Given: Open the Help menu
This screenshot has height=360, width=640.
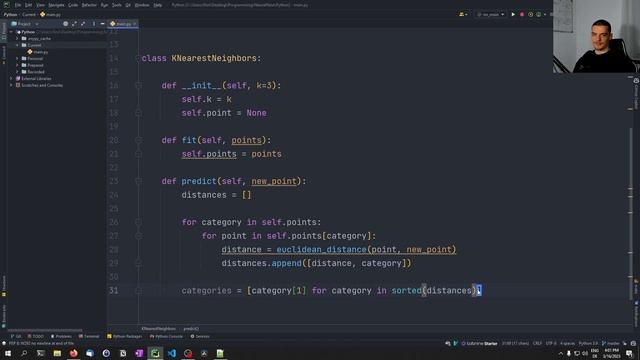Looking at the screenshot, I should tap(158, 5).
